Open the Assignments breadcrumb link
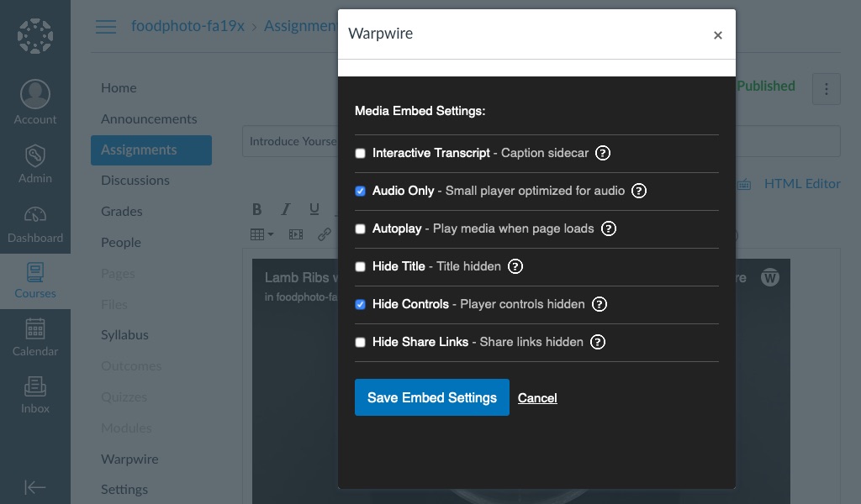The image size is (861, 504). click(300, 26)
